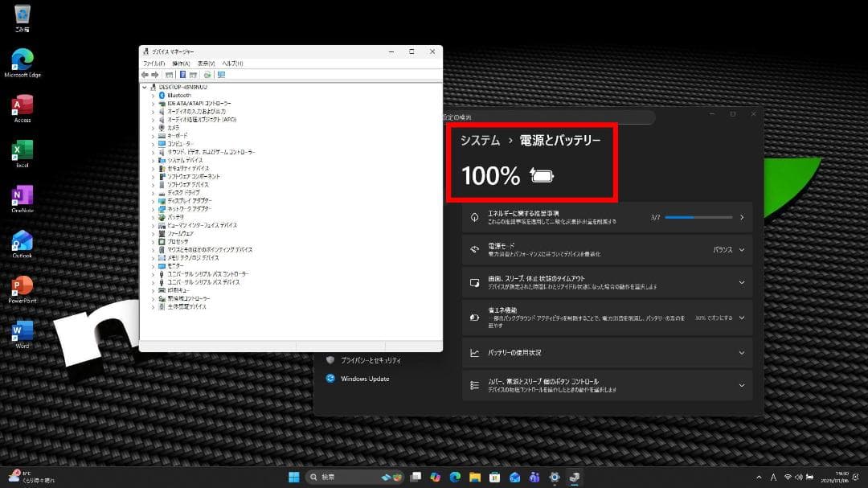Click the battery icon in the system tray

tap(809, 476)
